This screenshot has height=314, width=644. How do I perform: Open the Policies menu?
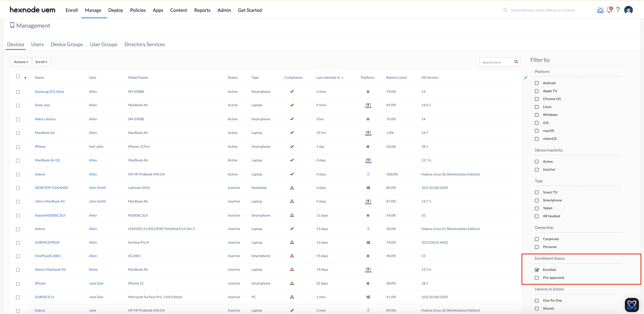pos(138,10)
